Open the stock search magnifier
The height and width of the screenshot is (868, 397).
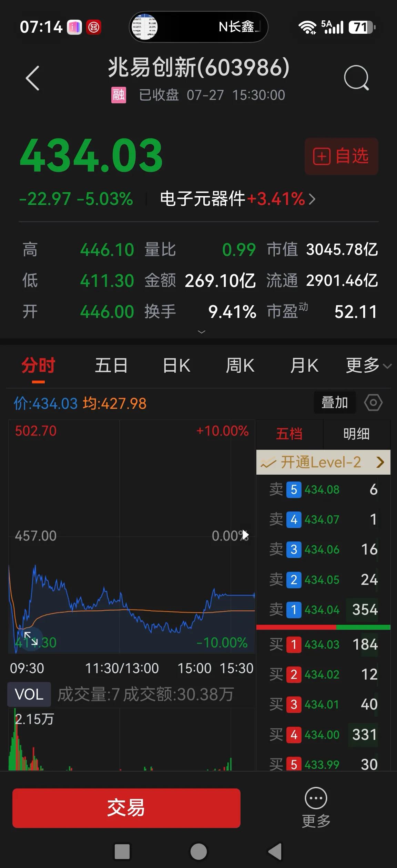(x=356, y=77)
